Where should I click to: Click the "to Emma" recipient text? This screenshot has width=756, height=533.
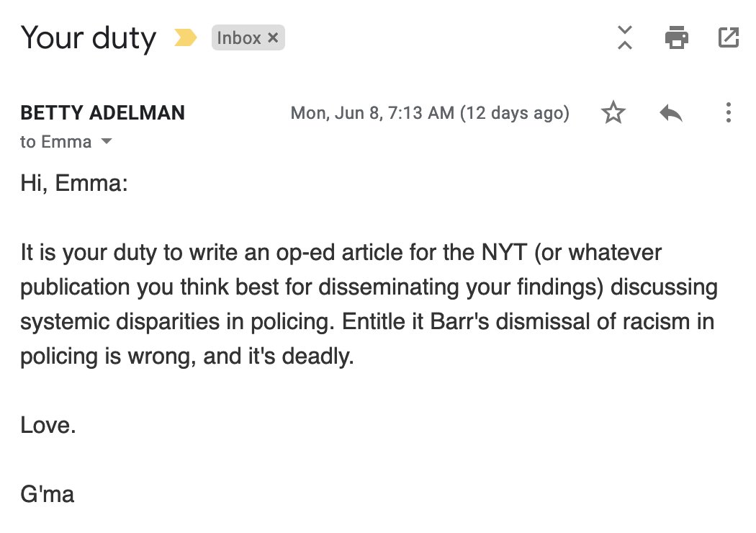tap(56, 142)
